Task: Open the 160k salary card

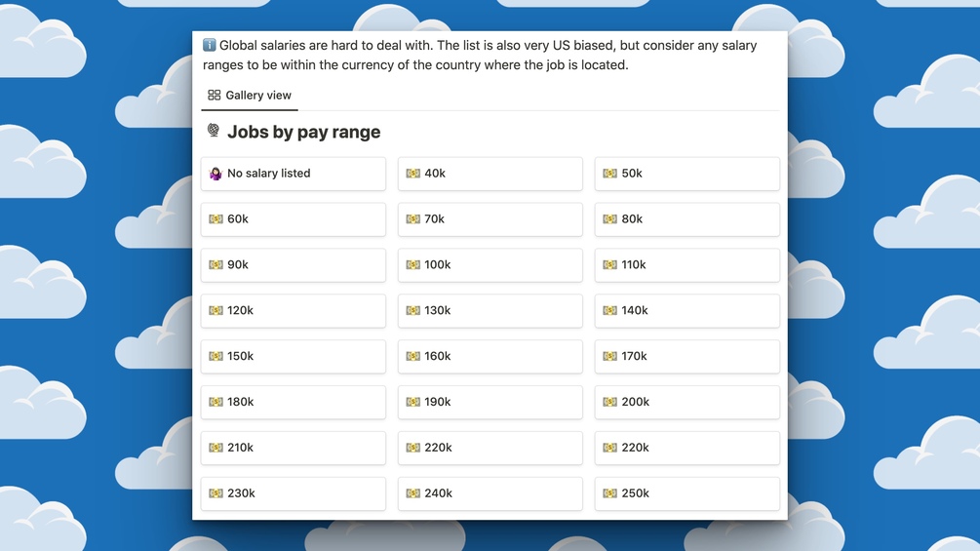Action: [490, 357]
